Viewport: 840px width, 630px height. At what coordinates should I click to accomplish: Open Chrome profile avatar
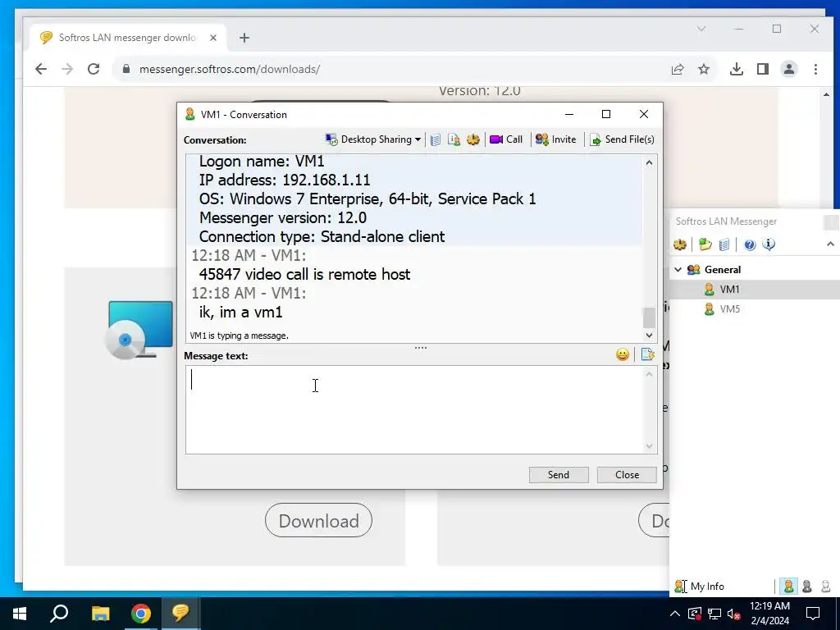pyautogui.click(x=789, y=69)
